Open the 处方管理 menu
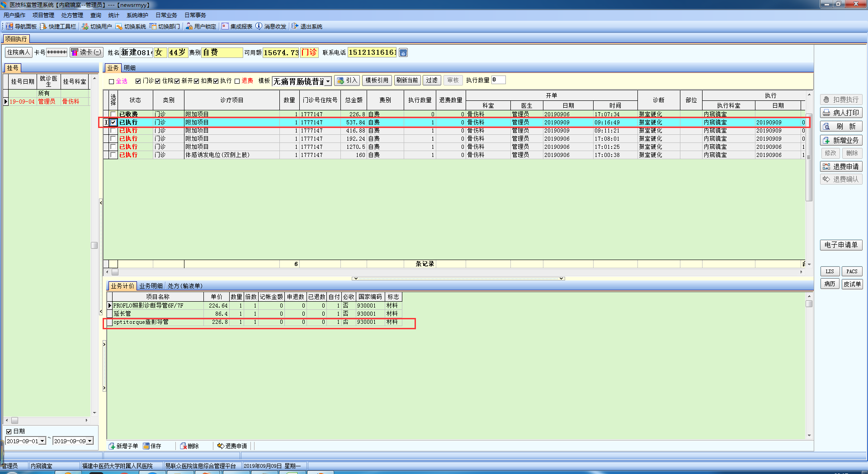Screen dimensions: 868x474 coord(72,15)
